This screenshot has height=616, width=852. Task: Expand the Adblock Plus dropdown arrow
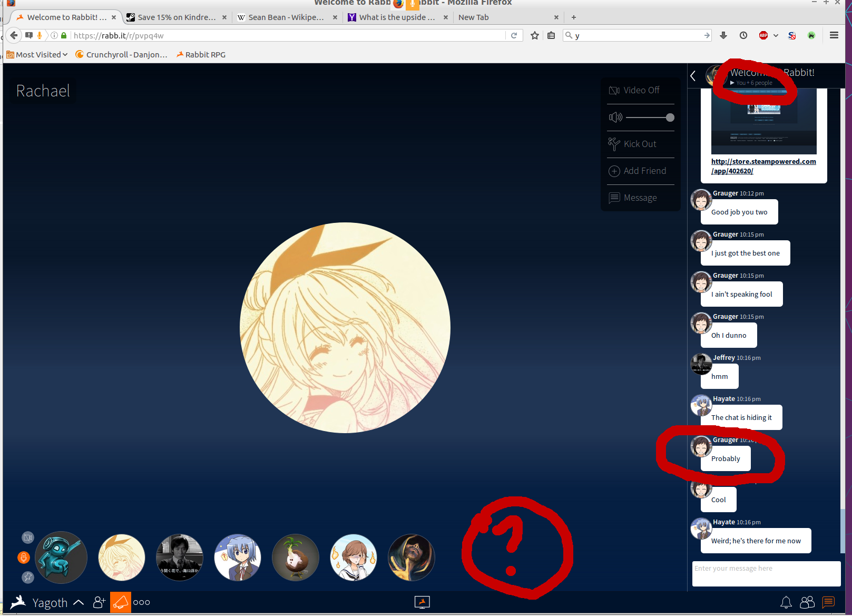776,35
